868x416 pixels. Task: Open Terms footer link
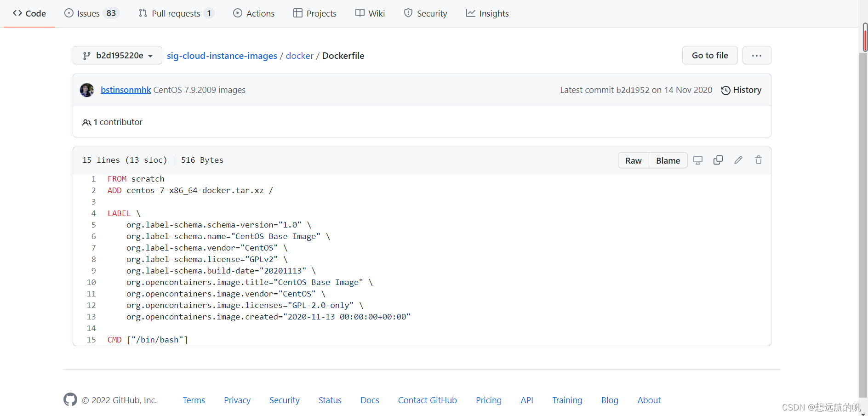(x=194, y=400)
